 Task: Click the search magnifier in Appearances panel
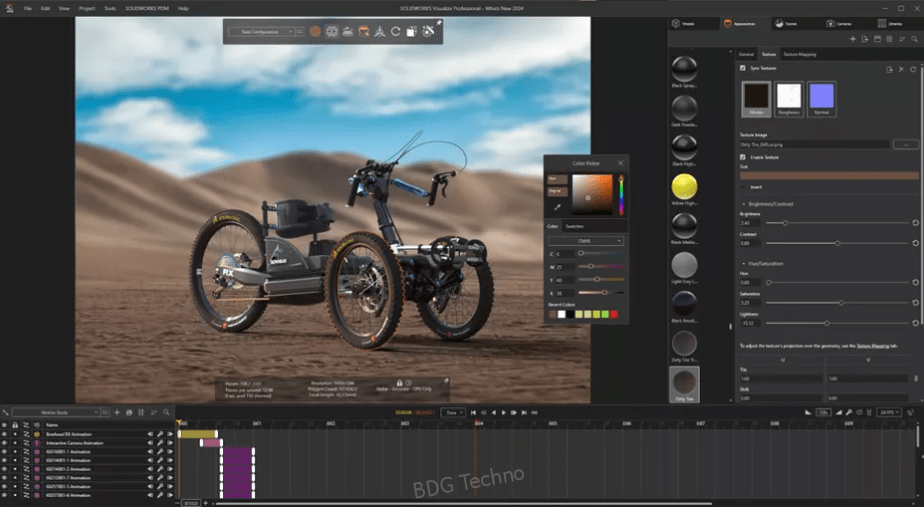click(914, 39)
